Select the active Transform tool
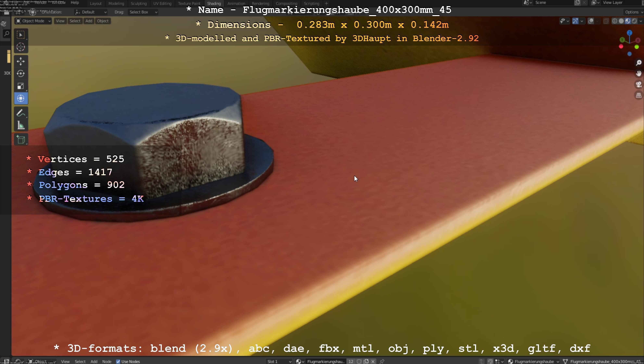 coord(21,98)
